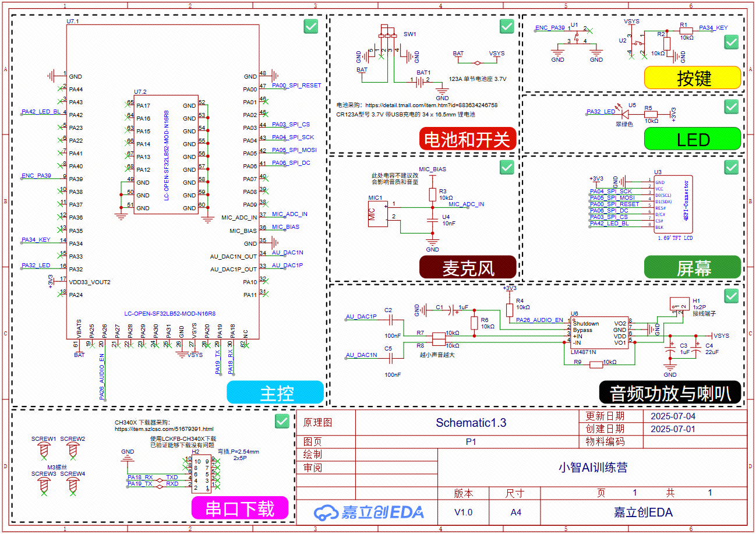
Task: Select the U3 SPI TFT LCD connector
Action: pyautogui.click(x=673, y=204)
